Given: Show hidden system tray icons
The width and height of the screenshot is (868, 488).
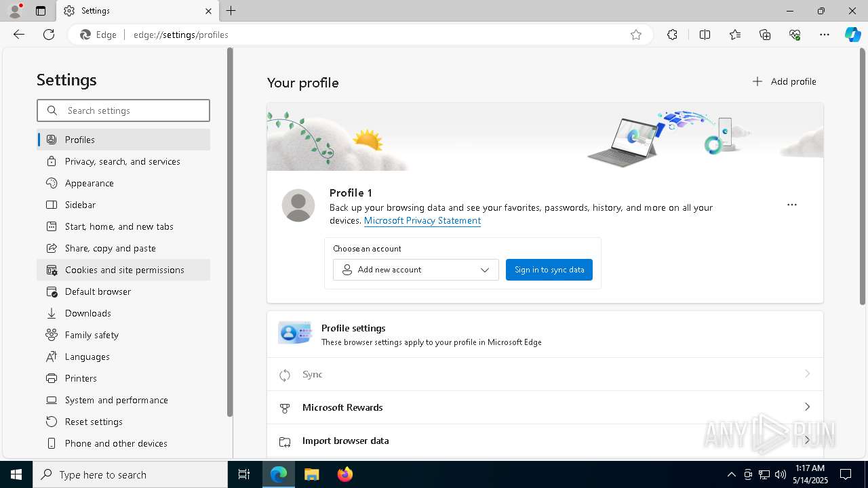Looking at the screenshot, I should tap(731, 474).
